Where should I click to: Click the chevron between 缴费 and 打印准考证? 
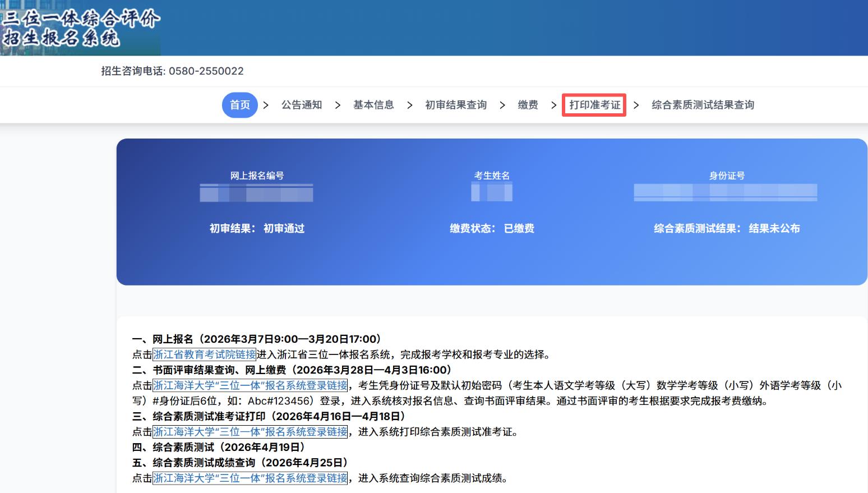(x=553, y=105)
